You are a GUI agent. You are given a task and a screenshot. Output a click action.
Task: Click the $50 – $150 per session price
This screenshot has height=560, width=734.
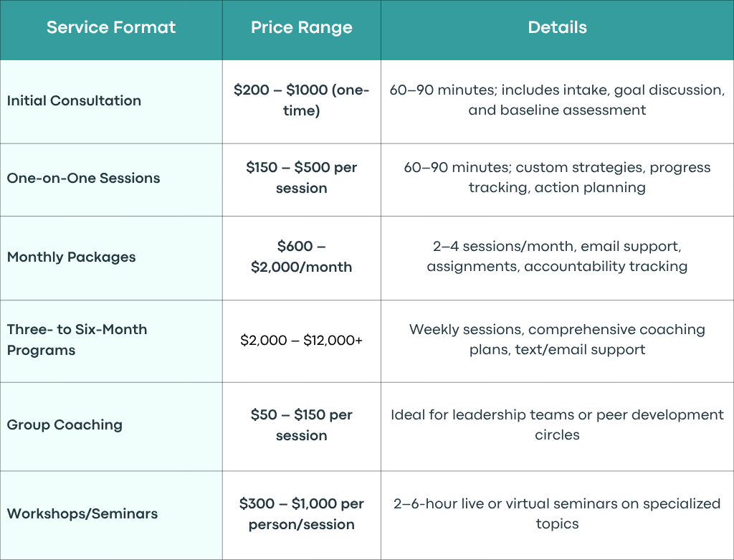click(x=302, y=425)
